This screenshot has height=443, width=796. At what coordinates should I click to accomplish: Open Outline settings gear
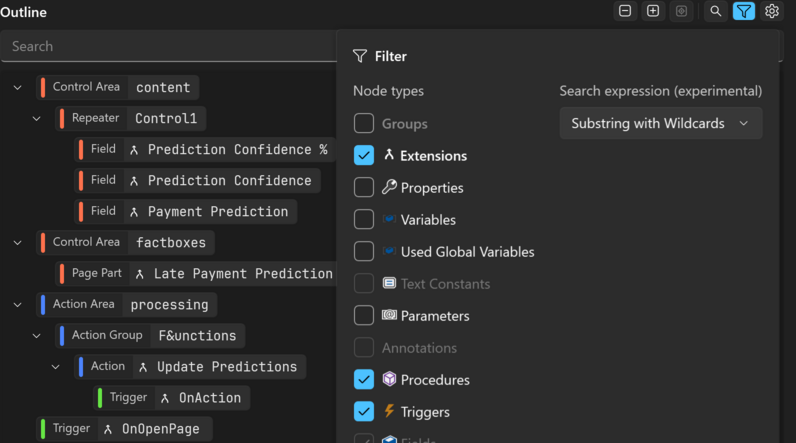coord(772,11)
